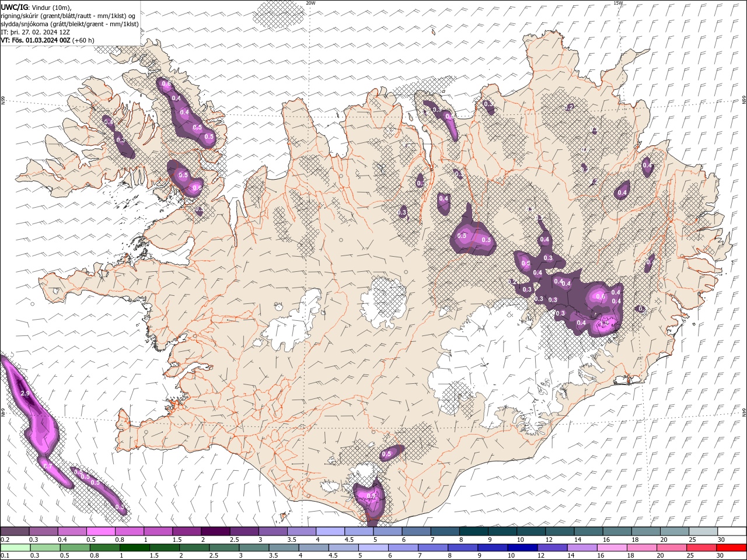Click the light lavender swatch labeled 4 in the upper legend
Viewport: 747px width, 560px height.
[x=330, y=531]
